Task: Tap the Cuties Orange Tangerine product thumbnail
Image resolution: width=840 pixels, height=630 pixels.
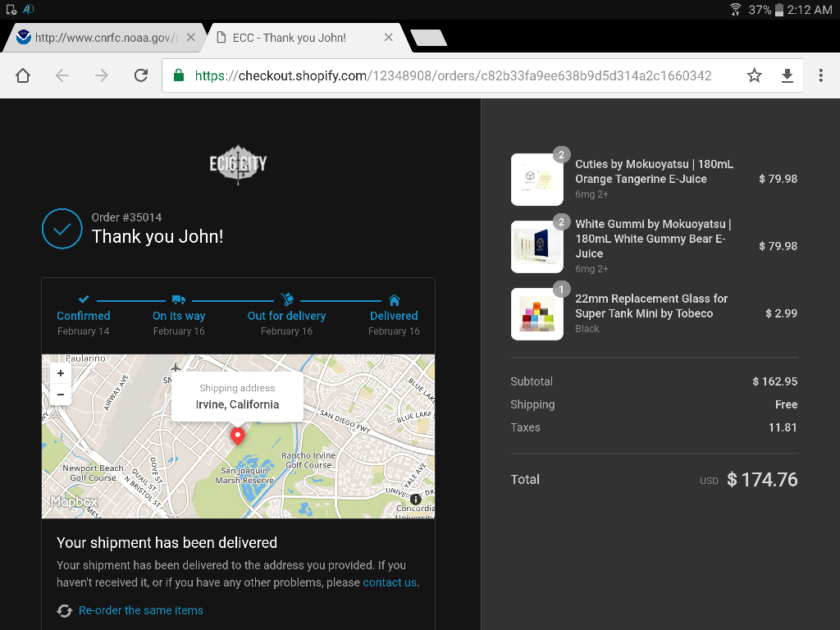Action: click(x=536, y=180)
